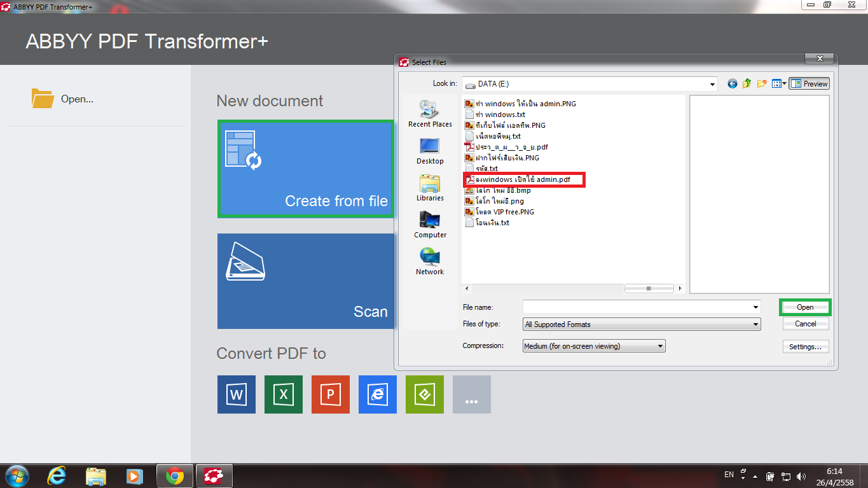Image resolution: width=868 pixels, height=488 pixels.
Task: Open the View menu icon in dialog
Action: tap(779, 83)
